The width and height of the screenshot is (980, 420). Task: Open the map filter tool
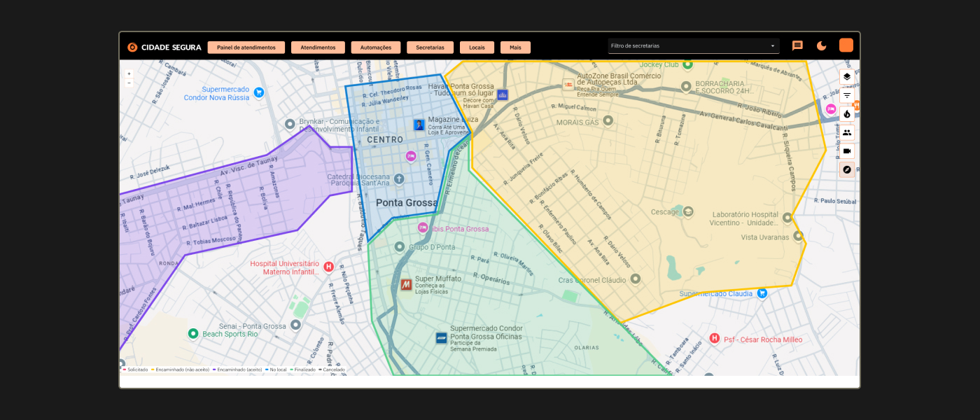point(847,95)
